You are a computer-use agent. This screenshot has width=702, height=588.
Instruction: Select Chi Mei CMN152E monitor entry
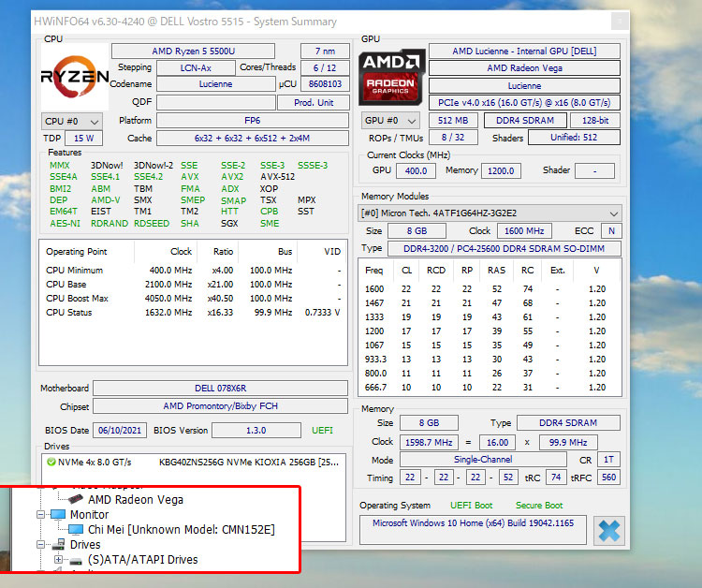pyautogui.click(x=182, y=529)
